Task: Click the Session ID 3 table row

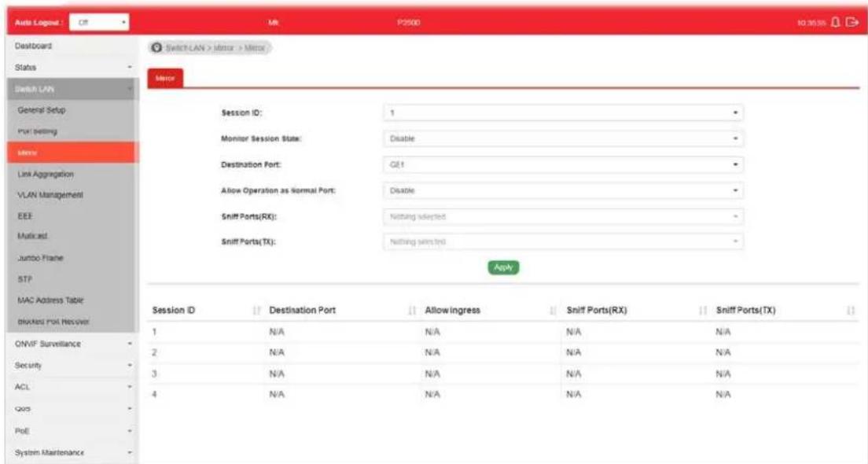Action: click(x=503, y=374)
